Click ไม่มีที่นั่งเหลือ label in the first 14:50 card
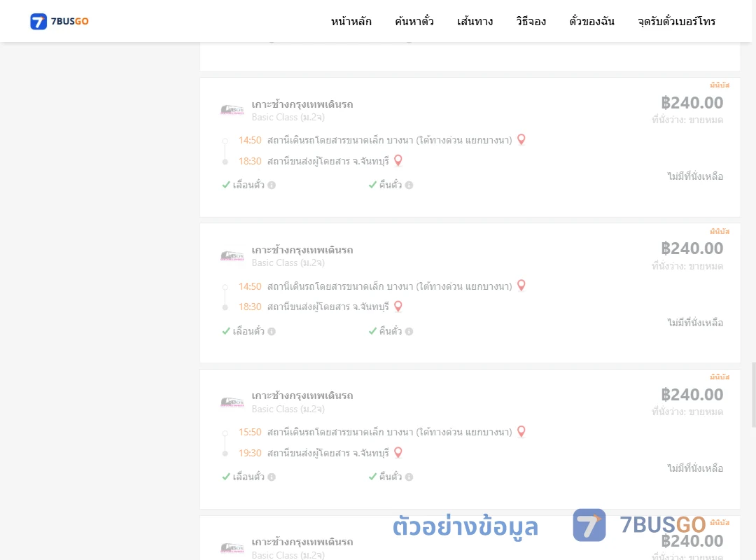 [x=695, y=176]
